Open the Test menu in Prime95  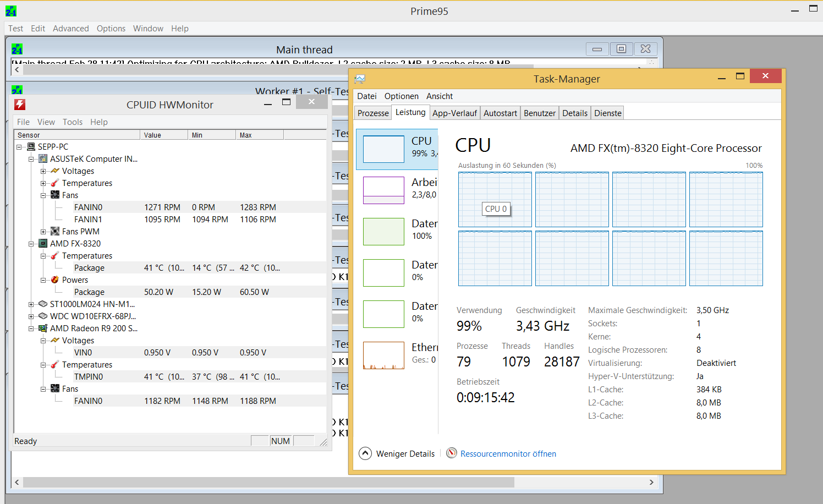16,29
